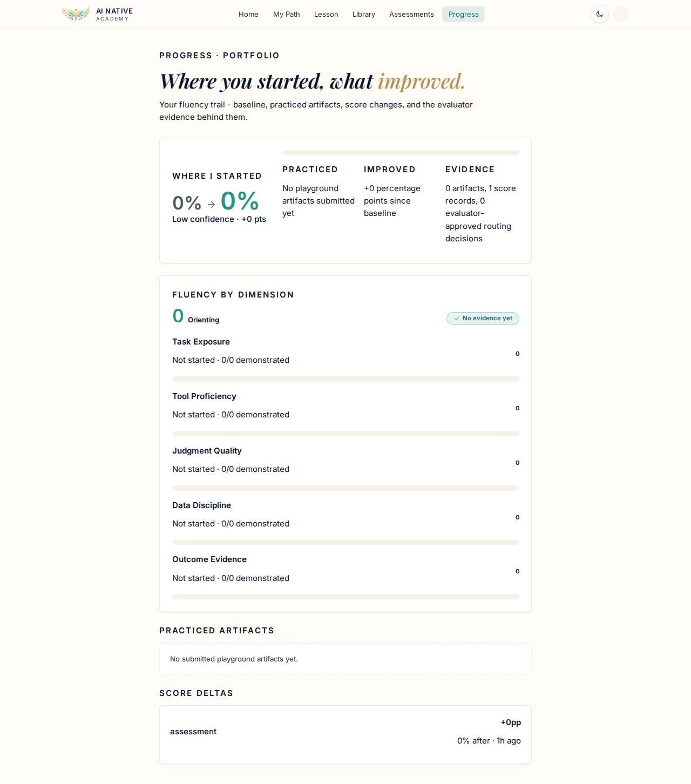Click the Task Exposure progress bar

click(345, 379)
